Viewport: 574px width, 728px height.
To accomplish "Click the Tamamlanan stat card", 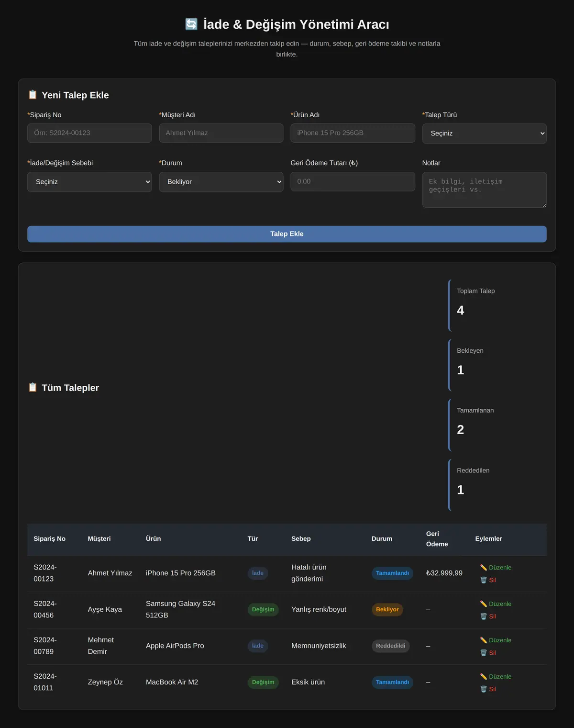I will coord(497,425).
